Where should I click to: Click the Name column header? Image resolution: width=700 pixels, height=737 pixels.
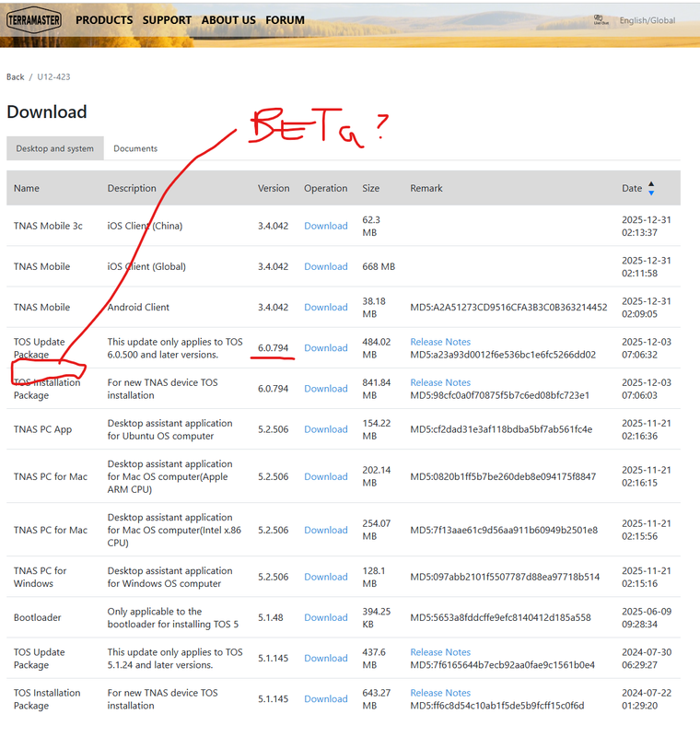(27, 188)
